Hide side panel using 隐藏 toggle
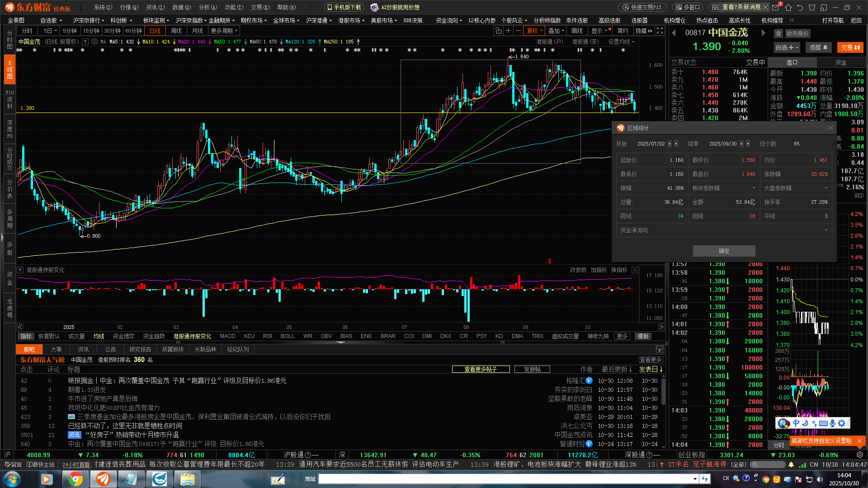Screen dimensions: 868x488 click(x=644, y=31)
